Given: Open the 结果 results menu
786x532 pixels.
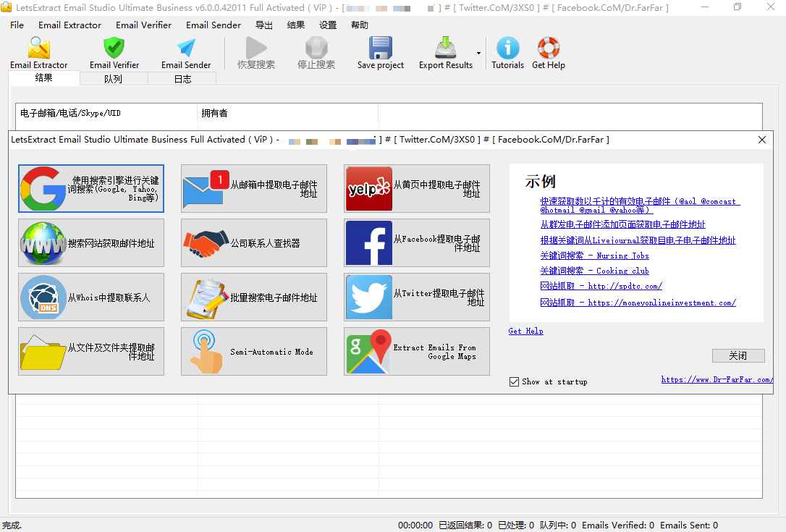Looking at the screenshot, I should click(296, 25).
